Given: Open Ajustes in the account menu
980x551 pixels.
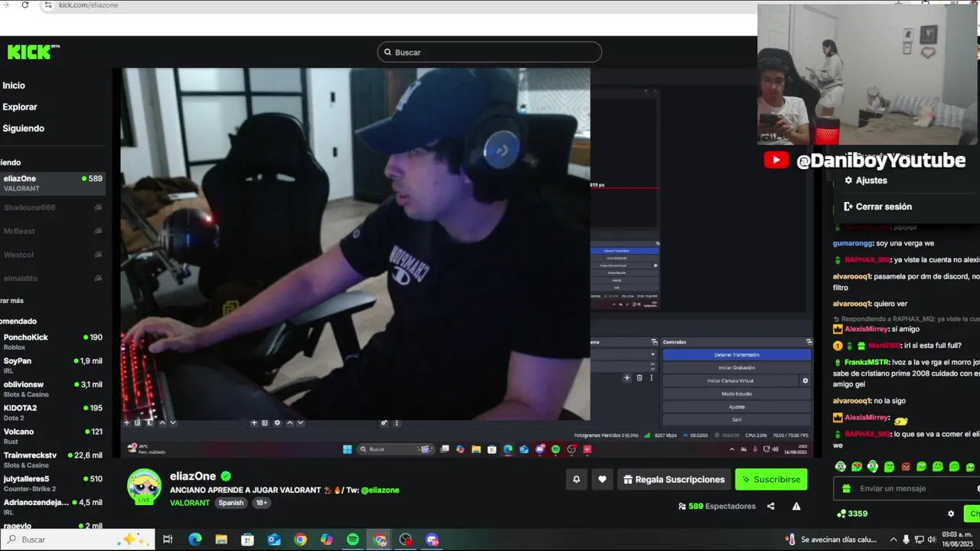Looking at the screenshot, I should (865, 181).
